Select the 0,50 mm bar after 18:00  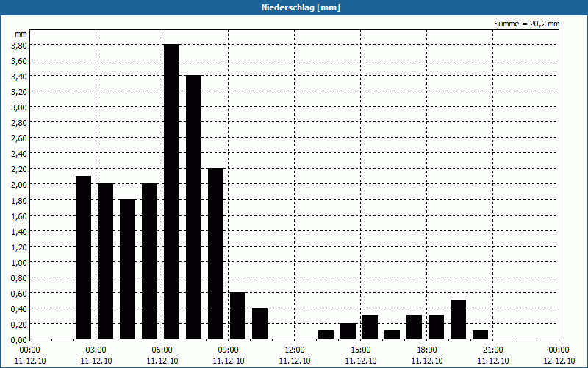458,319
